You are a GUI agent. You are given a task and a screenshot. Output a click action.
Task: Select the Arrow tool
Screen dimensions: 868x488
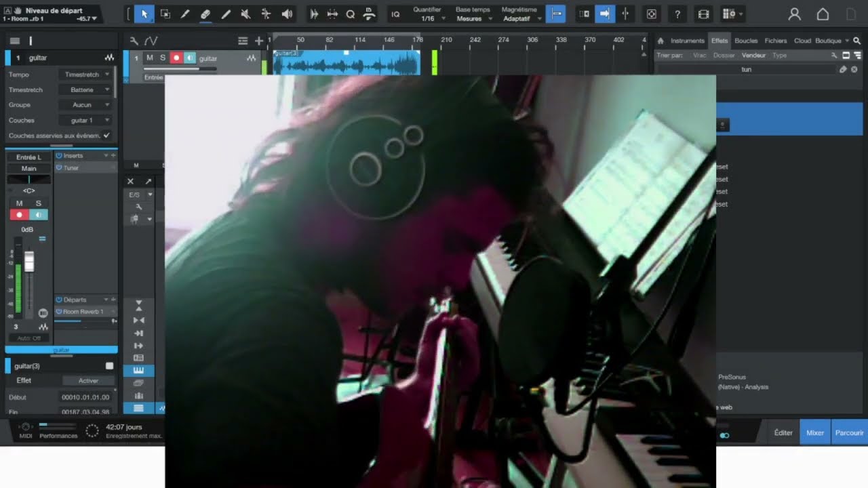point(144,14)
